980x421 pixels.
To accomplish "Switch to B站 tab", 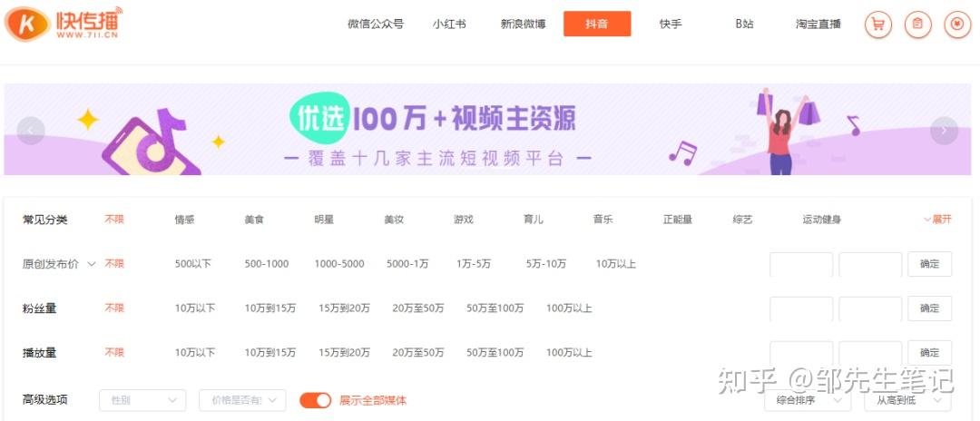I will [744, 24].
